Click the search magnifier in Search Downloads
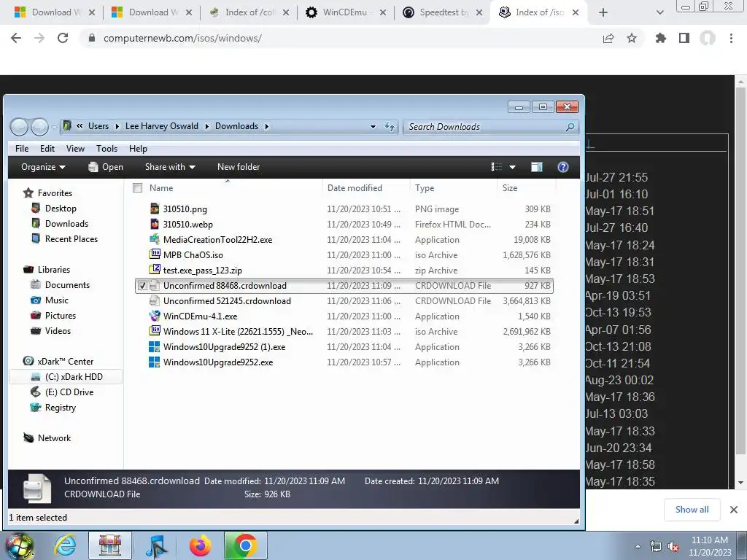This screenshot has width=747, height=560. (570, 127)
